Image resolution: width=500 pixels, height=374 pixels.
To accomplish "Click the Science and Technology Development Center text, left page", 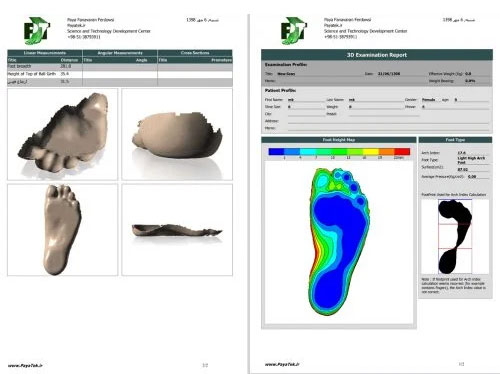I will [x=109, y=31].
